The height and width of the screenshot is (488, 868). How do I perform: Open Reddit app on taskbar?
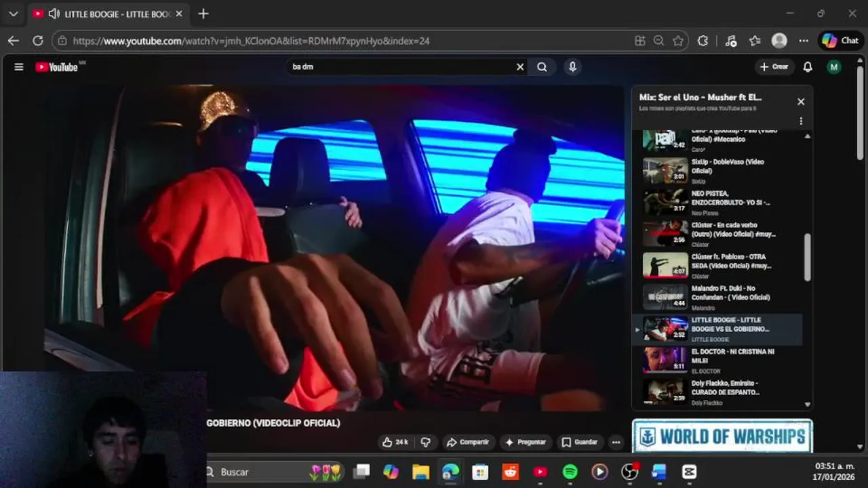pyautogui.click(x=510, y=472)
